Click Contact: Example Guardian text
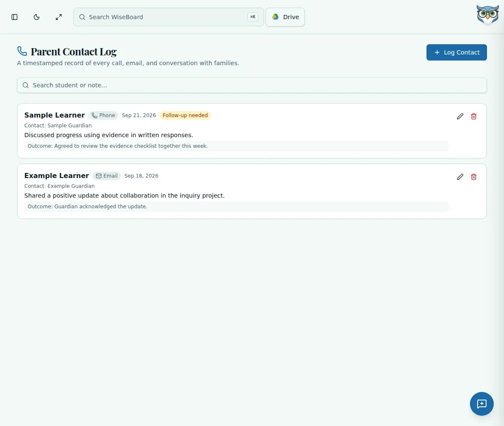 tap(60, 186)
